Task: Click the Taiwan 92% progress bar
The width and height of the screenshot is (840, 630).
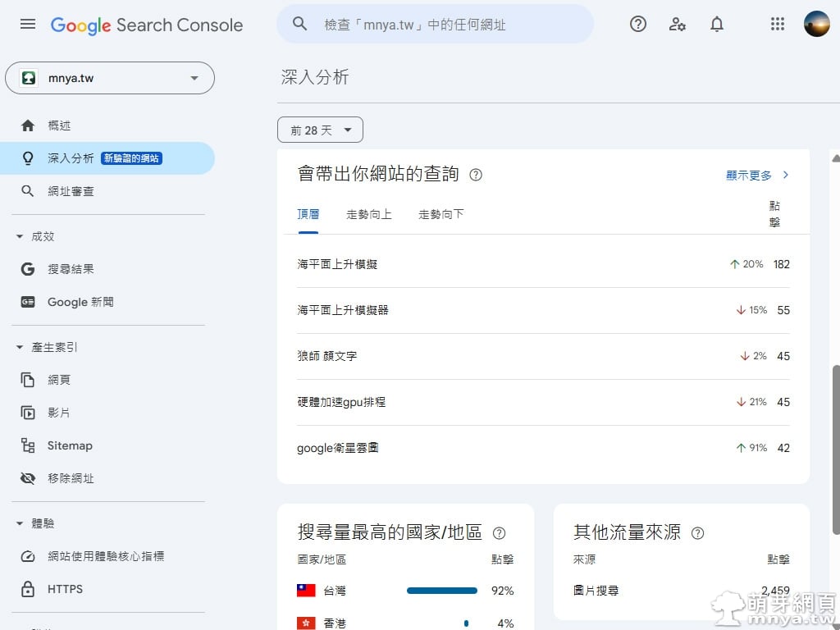Action: tap(441, 591)
